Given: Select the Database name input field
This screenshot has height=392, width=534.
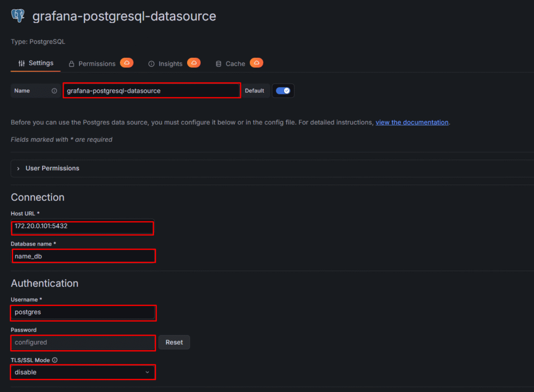Looking at the screenshot, I should point(82,256).
